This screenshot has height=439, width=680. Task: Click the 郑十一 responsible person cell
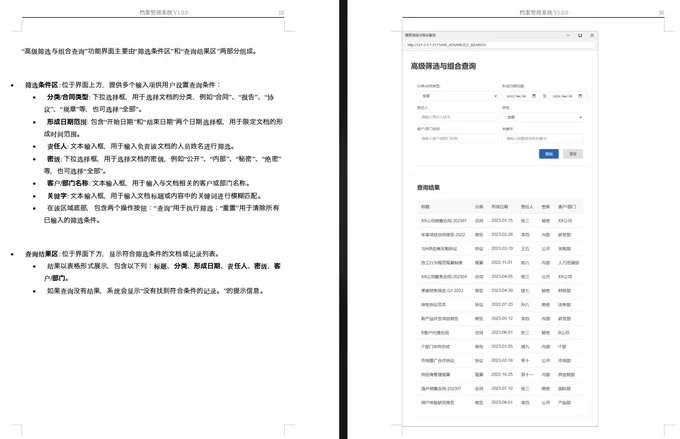point(527,374)
